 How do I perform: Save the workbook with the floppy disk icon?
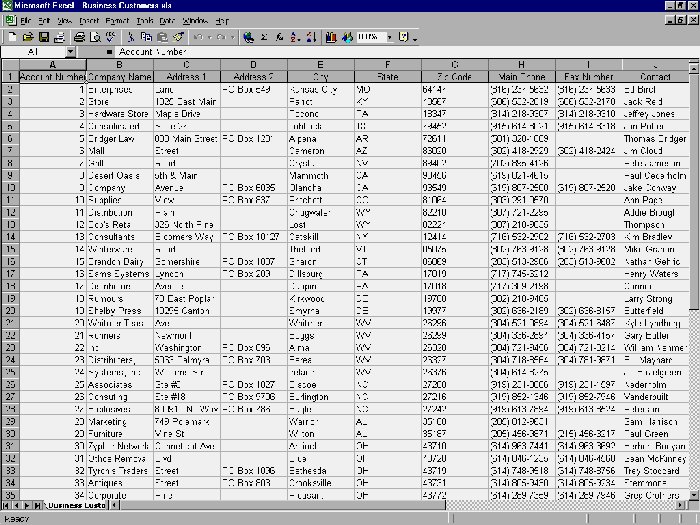click(x=43, y=37)
